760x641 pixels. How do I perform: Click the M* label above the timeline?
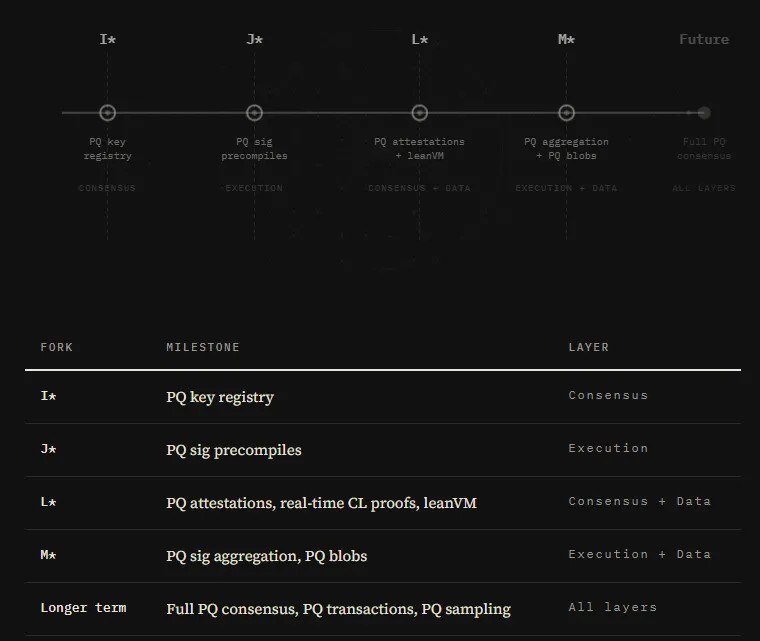click(x=566, y=40)
